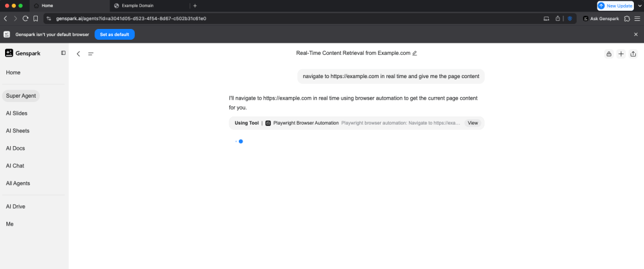Open All Agents in the sidebar
This screenshot has height=269, width=644.
pos(18,183)
